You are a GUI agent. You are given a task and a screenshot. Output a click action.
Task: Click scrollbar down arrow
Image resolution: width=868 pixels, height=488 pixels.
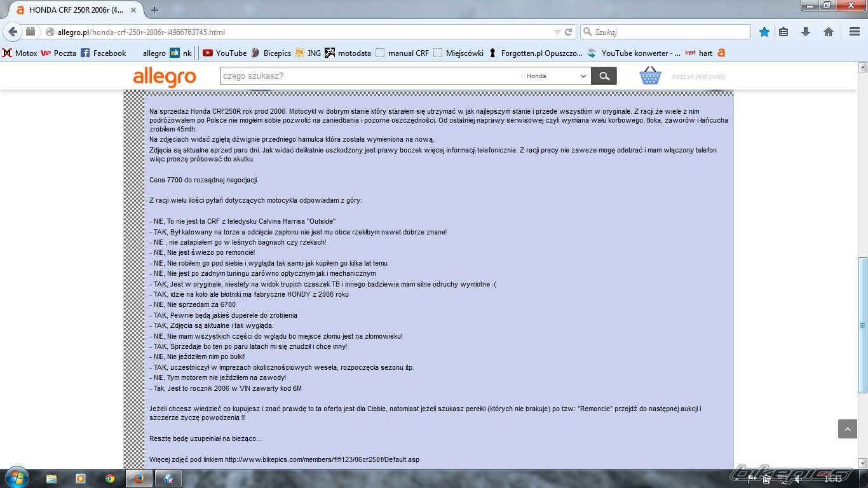[x=862, y=463]
